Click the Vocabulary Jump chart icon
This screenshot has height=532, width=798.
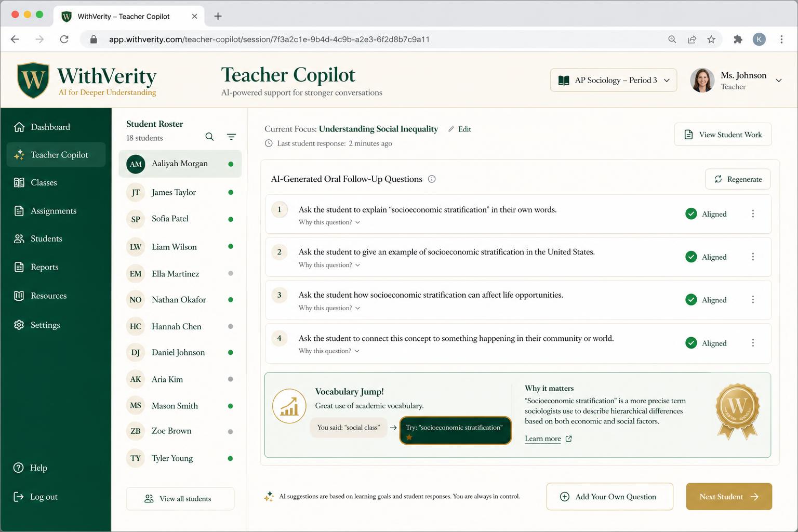click(289, 406)
